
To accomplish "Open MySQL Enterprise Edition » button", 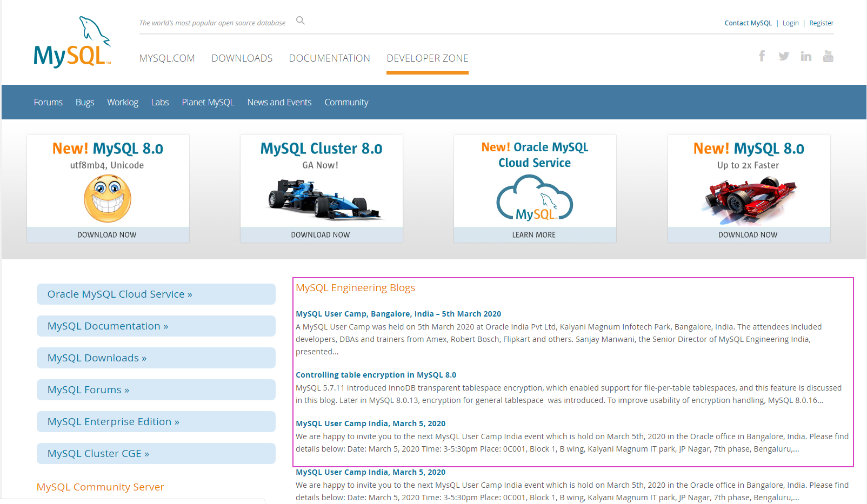I will [156, 421].
